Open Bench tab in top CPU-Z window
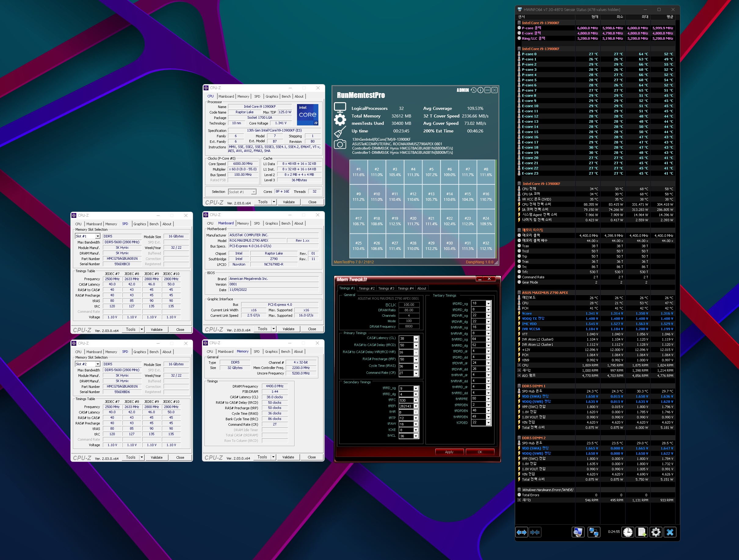Viewport: 739px width, 560px height. pyautogui.click(x=286, y=96)
